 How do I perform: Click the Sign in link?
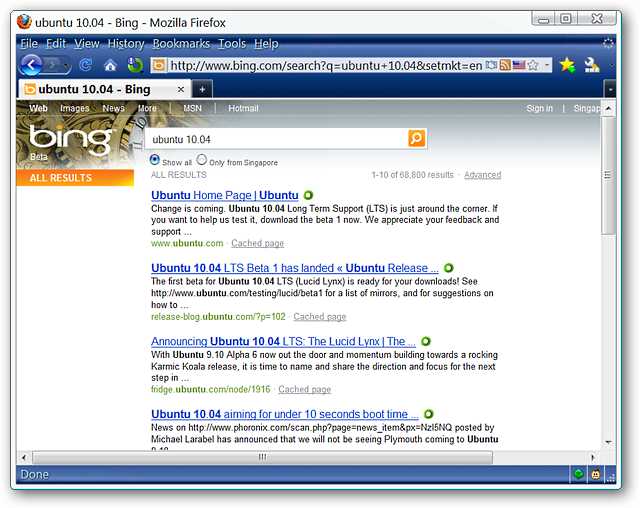pos(540,109)
